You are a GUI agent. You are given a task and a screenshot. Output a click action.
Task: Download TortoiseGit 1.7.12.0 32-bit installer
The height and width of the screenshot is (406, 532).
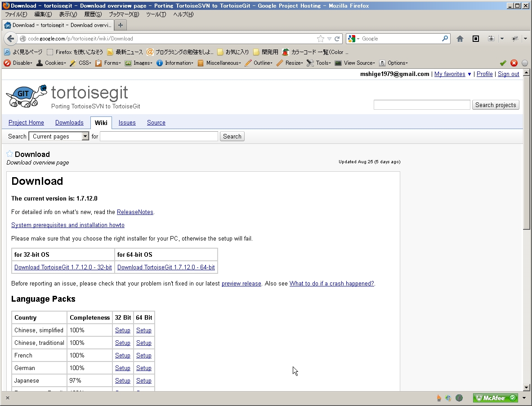coord(63,267)
